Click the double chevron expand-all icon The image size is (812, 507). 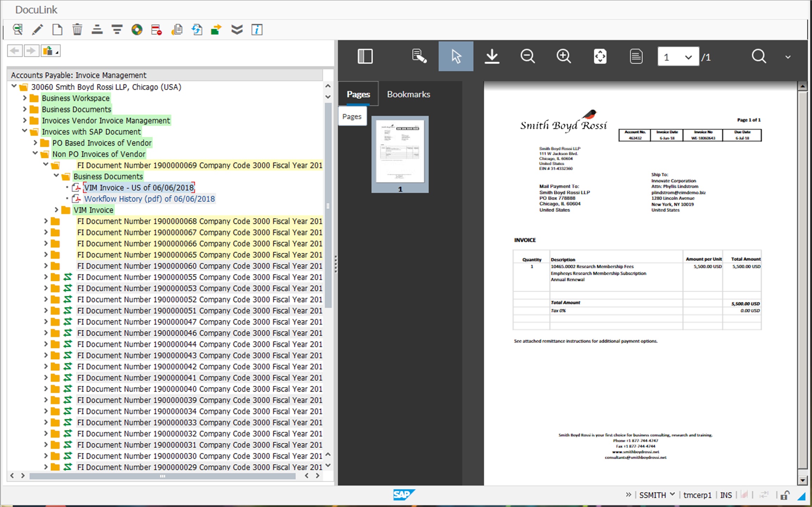coord(237,30)
